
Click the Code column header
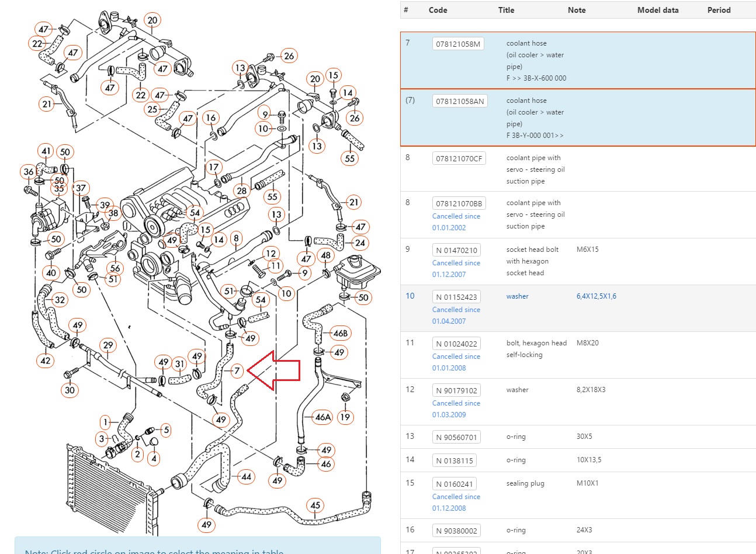[x=438, y=10]
